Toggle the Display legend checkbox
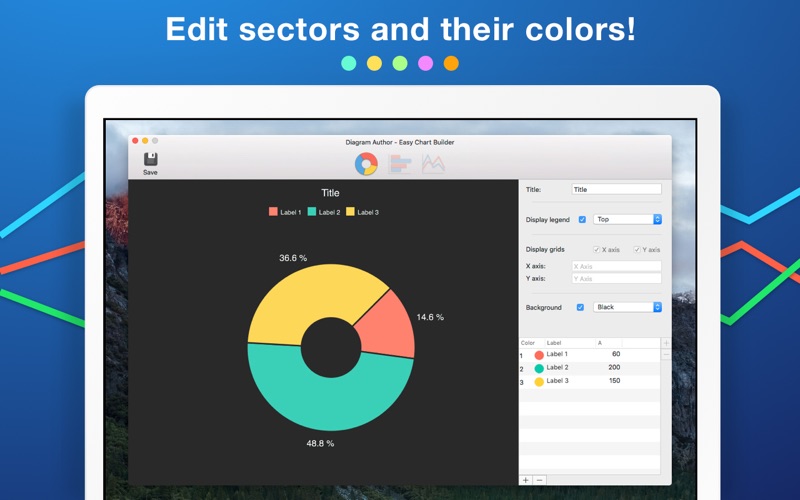 (x=582, y=219)
